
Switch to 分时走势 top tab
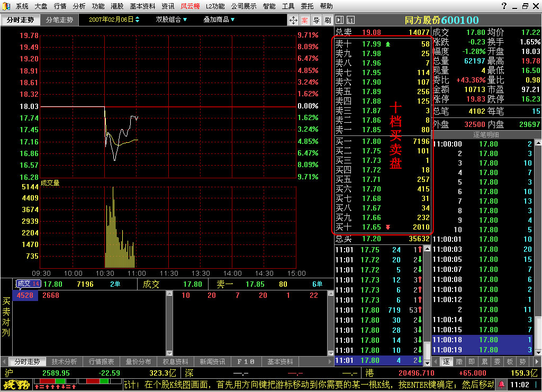click(21, 20)
